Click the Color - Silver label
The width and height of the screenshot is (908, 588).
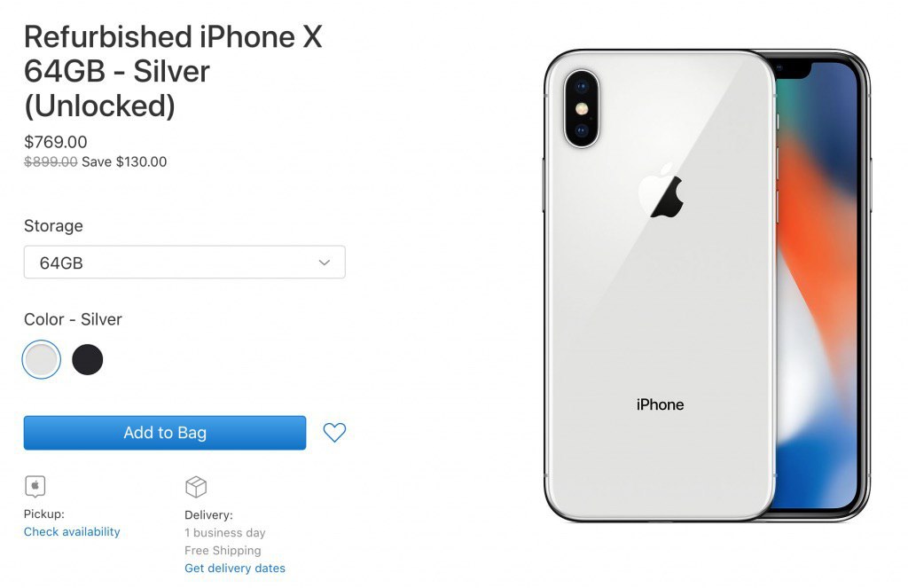tap(73, 319)
